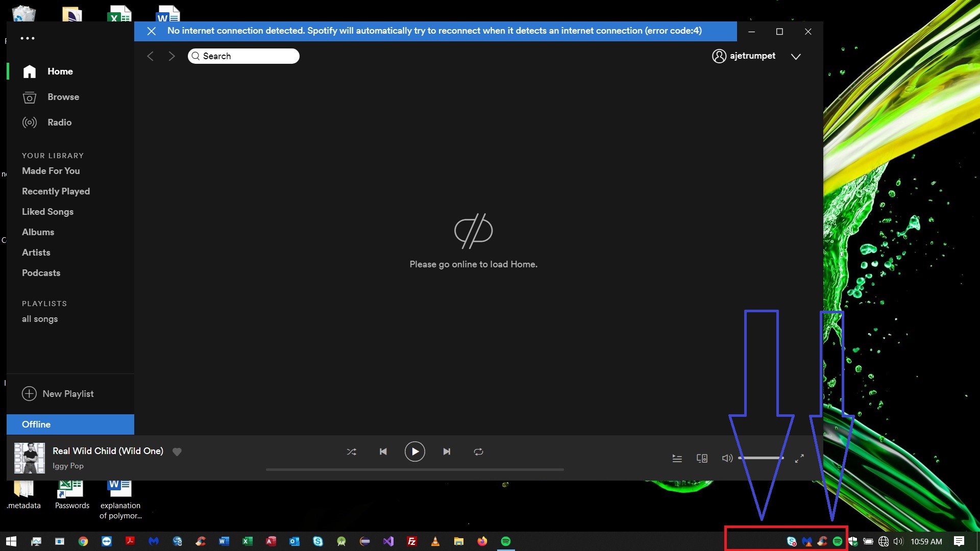Select Passwords desktop file

point(72,495)
